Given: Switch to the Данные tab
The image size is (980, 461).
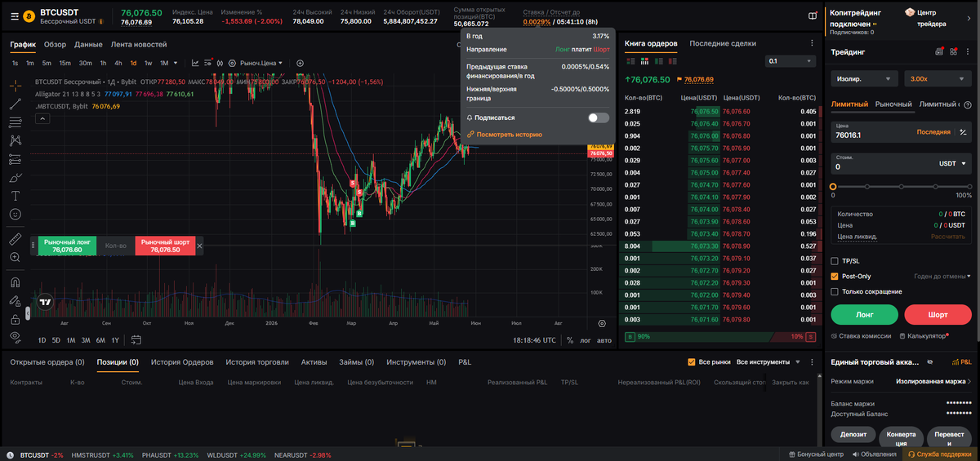Looking at the screenshot, I should [x=88, y=44].
